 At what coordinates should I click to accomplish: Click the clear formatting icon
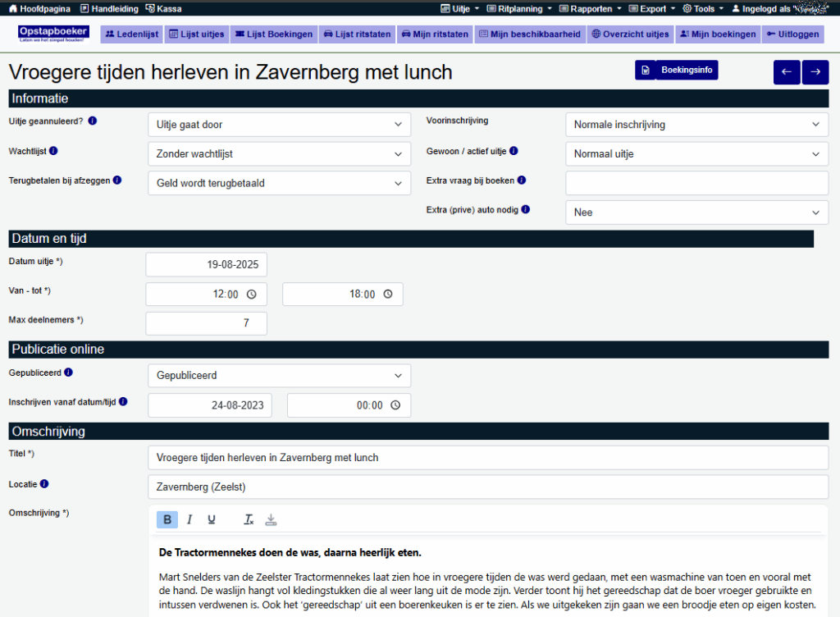[249, 519]
